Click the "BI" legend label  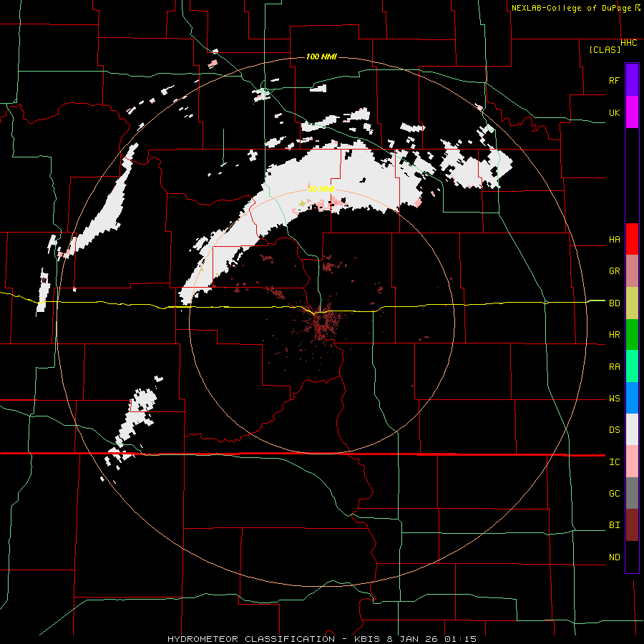pyautogui.click(x=614, y=525)
